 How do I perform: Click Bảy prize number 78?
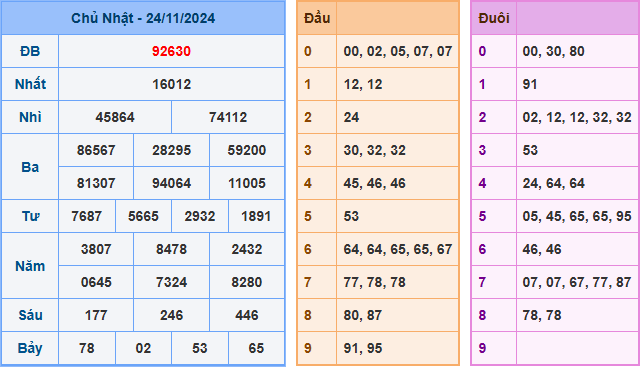(87, 349)
